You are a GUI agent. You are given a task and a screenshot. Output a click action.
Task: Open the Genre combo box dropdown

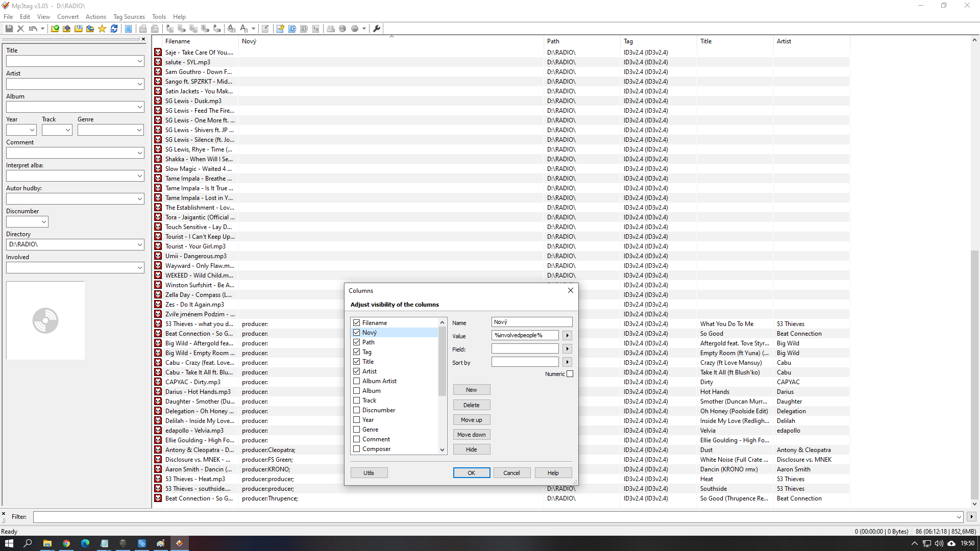pos(139,130)
